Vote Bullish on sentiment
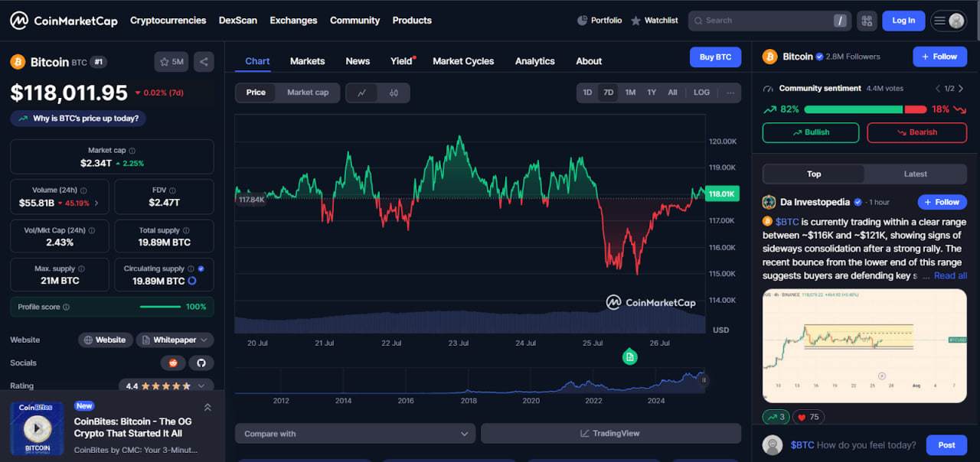 click(810, 132)
